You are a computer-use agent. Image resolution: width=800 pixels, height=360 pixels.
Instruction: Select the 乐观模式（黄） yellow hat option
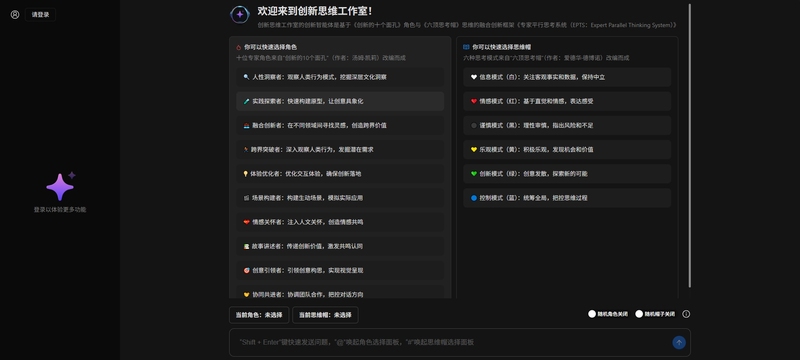click(567, 149)
